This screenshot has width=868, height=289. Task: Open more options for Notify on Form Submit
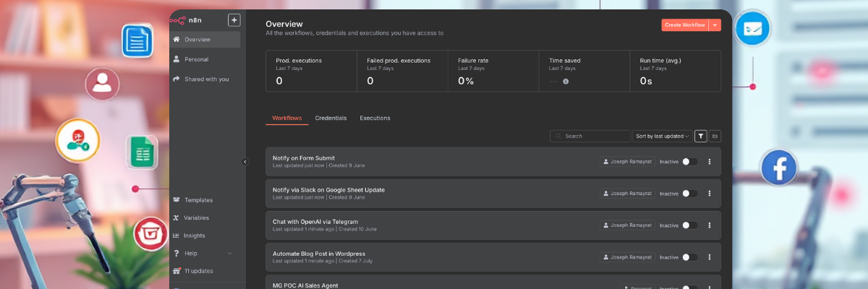click(710, 162)
